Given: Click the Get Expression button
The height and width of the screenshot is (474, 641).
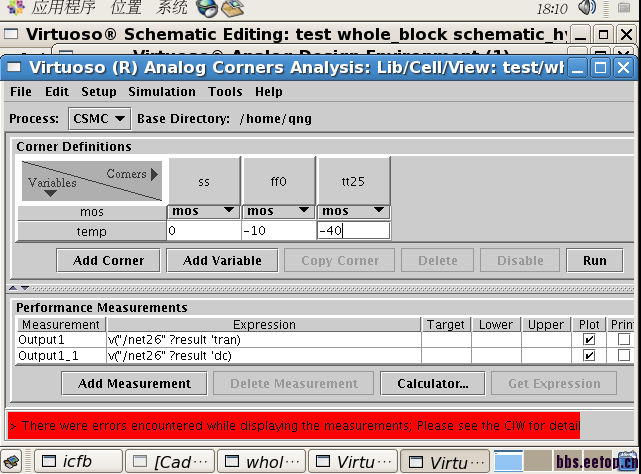Looking at the screenshot, I should [x=554, y=384].
